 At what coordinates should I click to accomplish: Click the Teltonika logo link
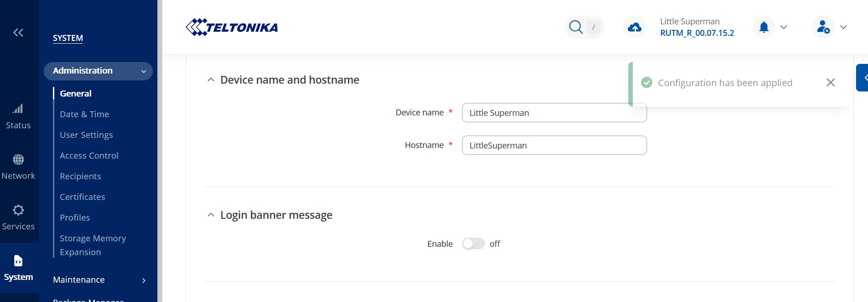(x=231, y=28)
